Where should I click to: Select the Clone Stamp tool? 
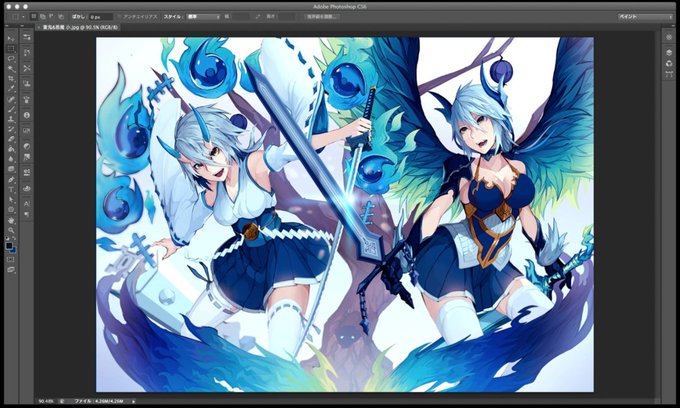[x=11, y=118]
